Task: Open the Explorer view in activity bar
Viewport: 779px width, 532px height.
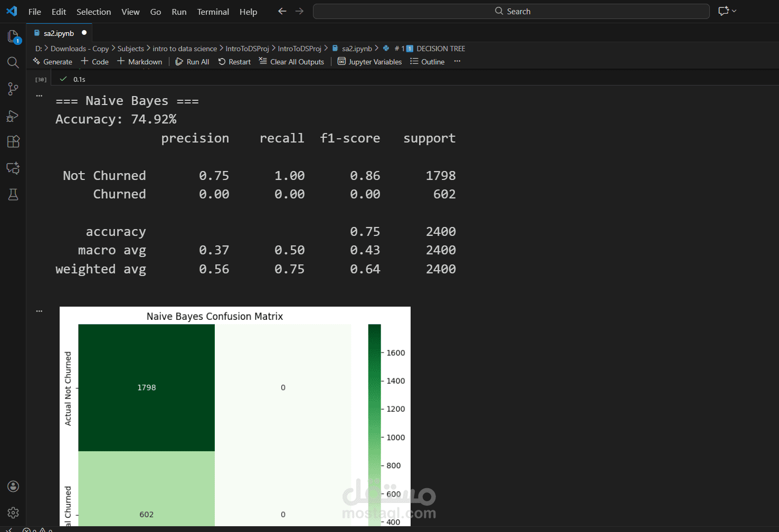Action: tap(13, 36)
